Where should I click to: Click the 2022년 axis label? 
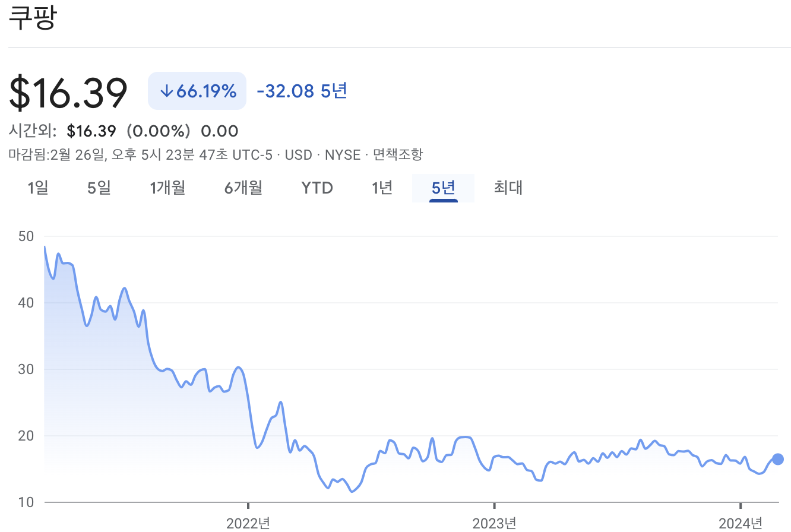[248, 524]
